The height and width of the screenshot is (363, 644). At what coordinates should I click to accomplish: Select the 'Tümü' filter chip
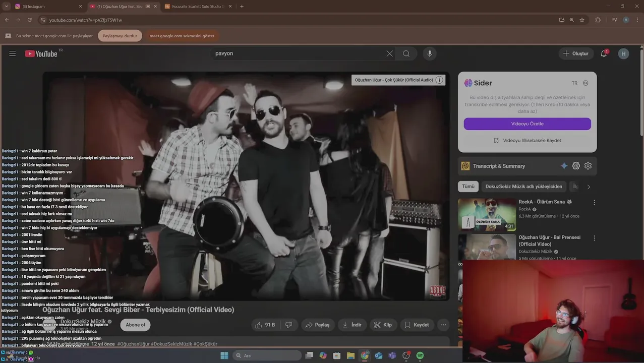(x=468, y=187)
